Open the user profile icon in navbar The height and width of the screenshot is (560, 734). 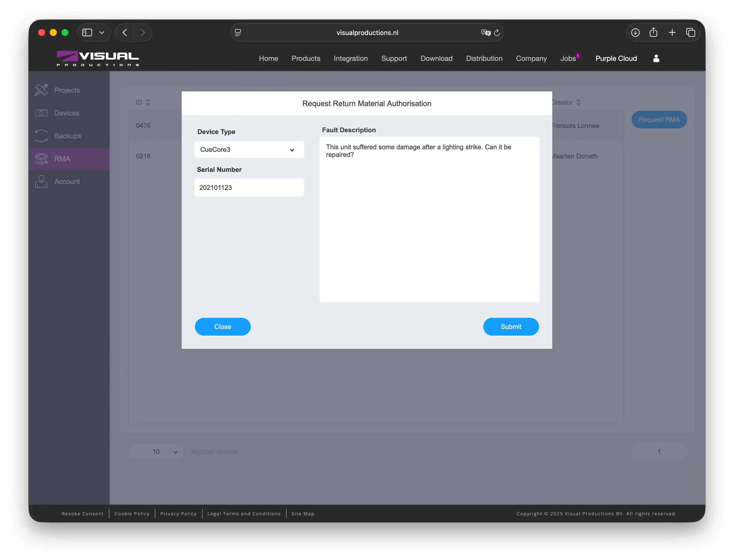(x=656, y=58)
